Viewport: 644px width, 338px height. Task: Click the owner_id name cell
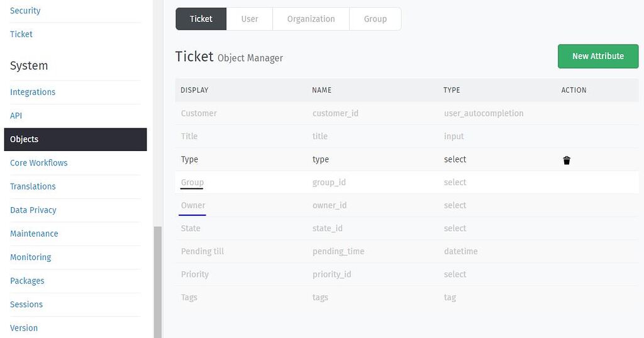(330, 206)
